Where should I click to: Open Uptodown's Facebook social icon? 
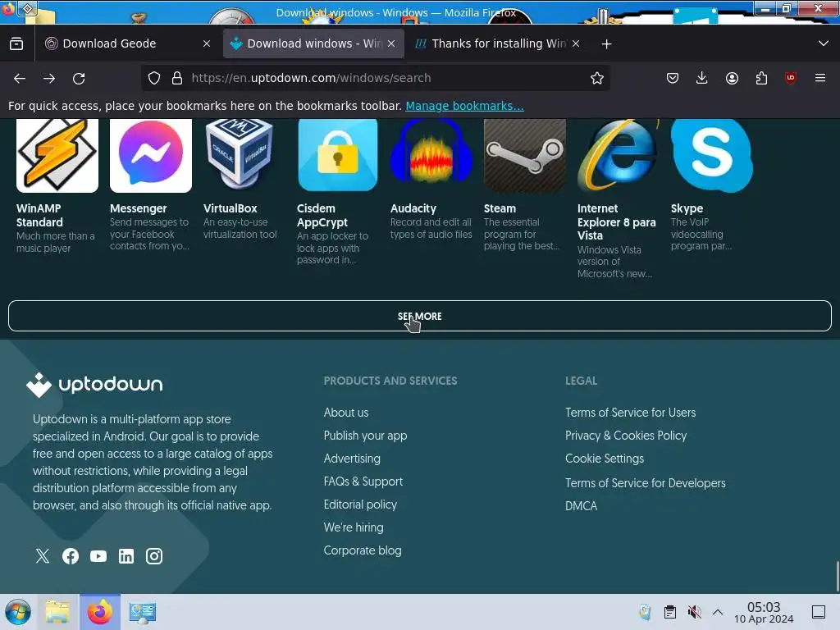(x=71, y=556)
